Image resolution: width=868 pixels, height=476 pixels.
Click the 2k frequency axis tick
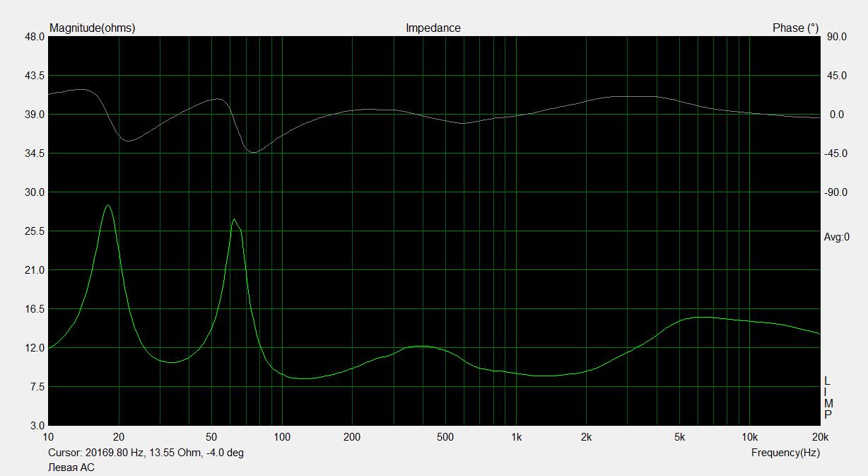click(586, 437)
